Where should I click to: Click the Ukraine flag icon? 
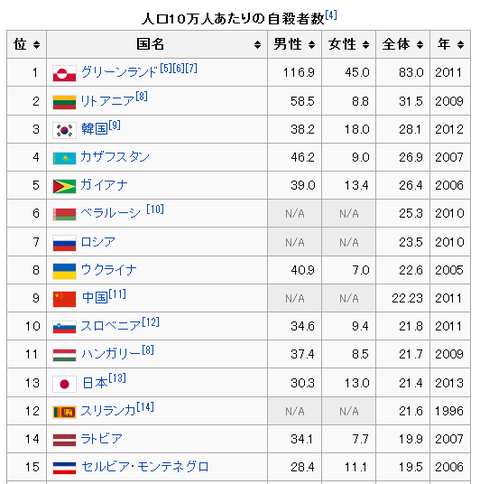(64, 271)
